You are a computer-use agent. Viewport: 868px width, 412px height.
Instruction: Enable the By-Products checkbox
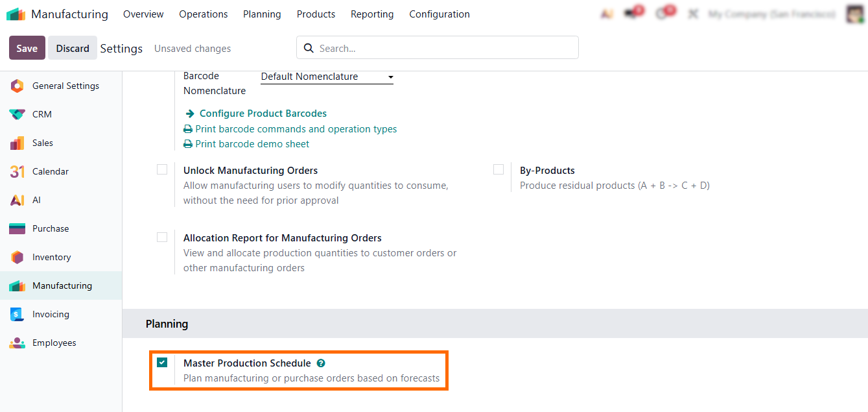point(499,170)
